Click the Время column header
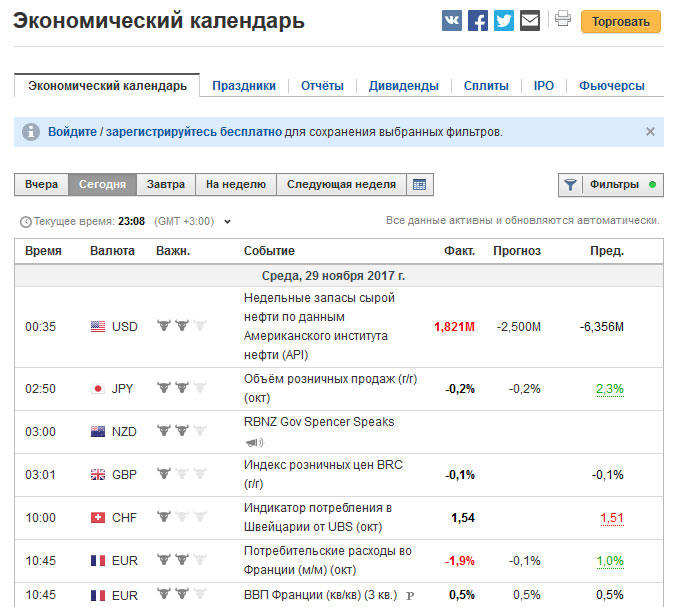 pos(43,251)
